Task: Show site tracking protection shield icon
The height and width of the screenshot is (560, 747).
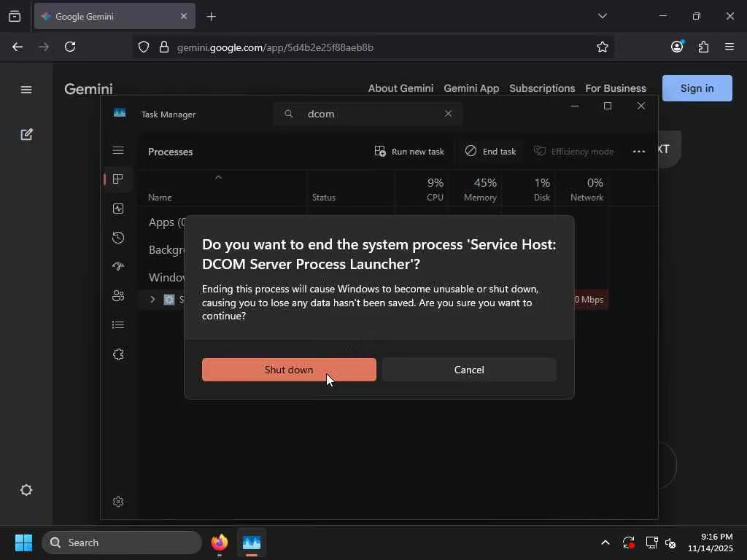Action: pyautogui.click(x=144, y=47)
